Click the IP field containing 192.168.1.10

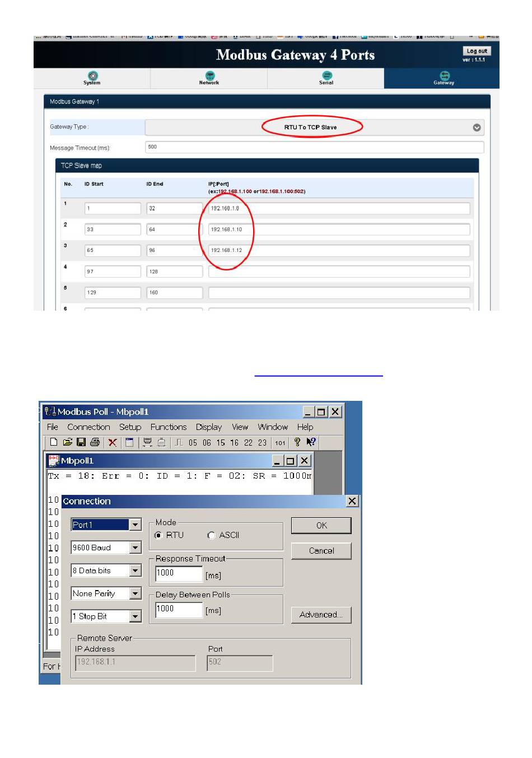tap(339, 230)
